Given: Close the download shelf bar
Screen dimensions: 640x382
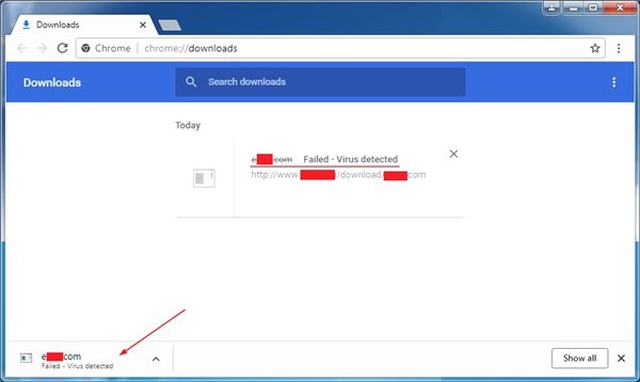Looking at the screenshot, I should click(x=621, y=358).
